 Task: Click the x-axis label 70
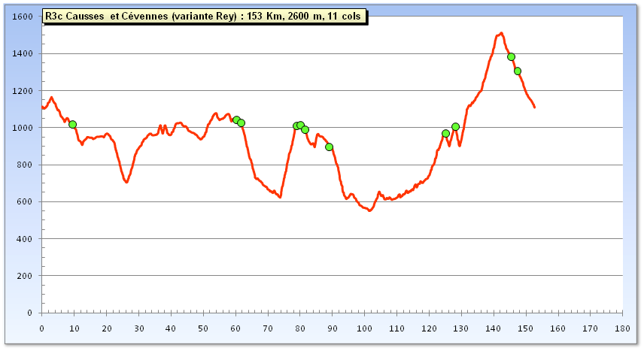(x=268, y=328)
